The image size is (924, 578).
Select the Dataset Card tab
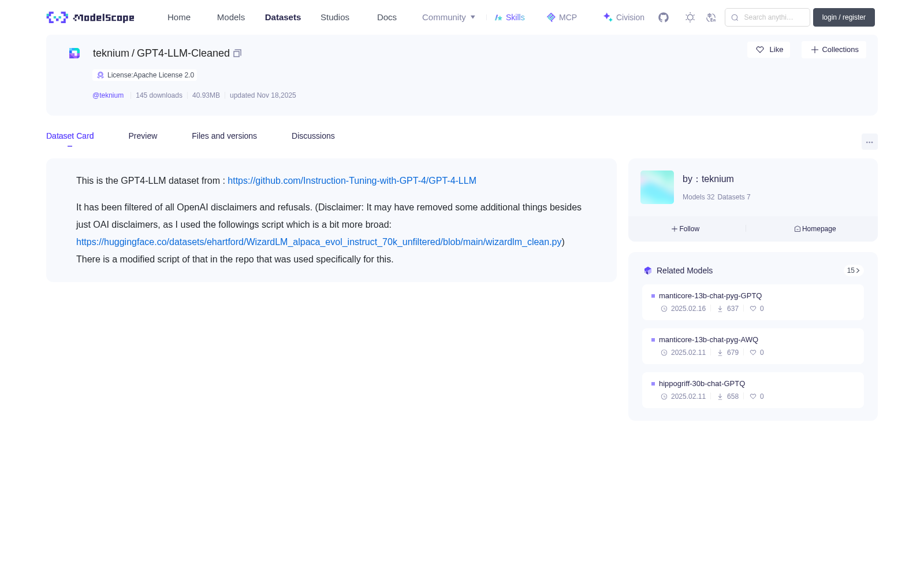point(70,136)
